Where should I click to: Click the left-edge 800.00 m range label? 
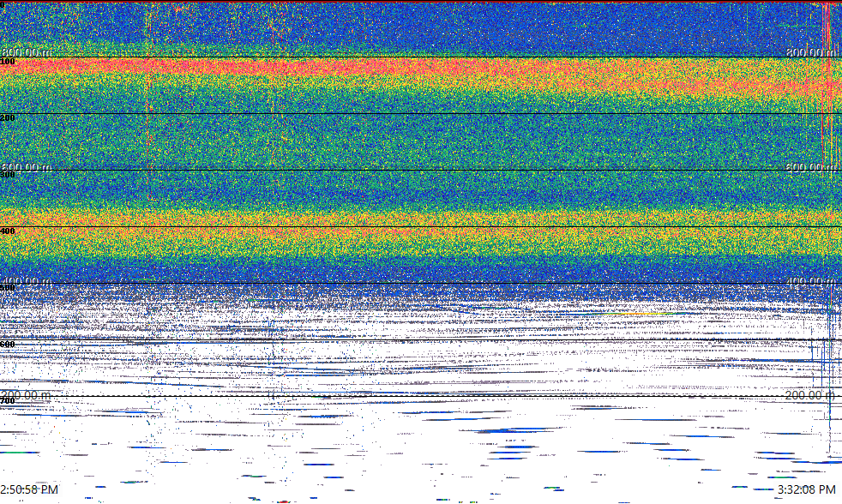click(x=27, y=52)
